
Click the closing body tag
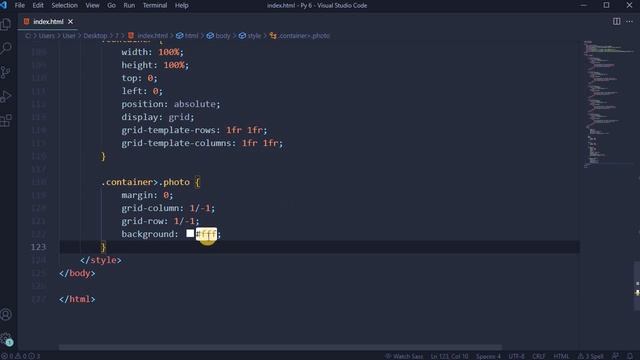[77, 273]
